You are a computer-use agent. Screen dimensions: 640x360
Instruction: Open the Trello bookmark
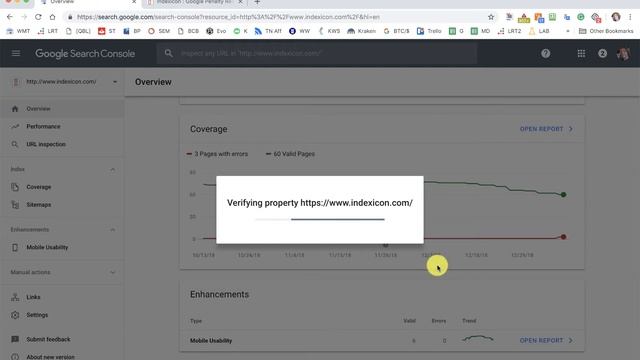(x=429, y=31)
